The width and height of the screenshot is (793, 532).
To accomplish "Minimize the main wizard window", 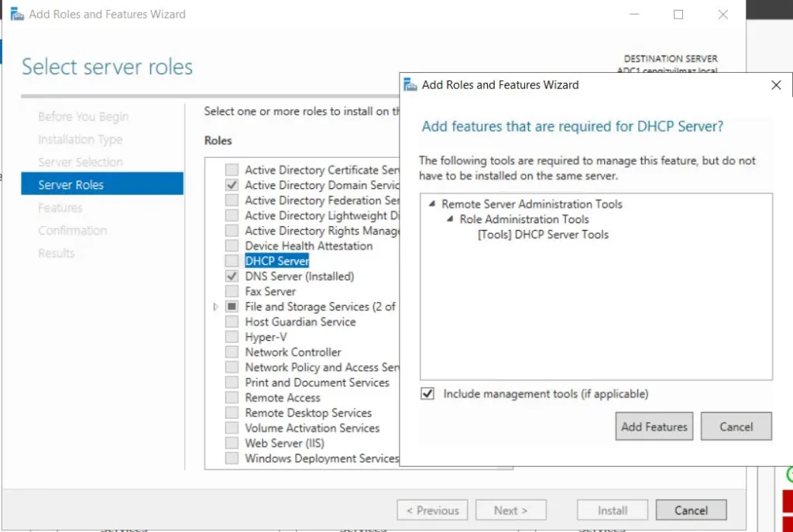I will tap(634, 15).
